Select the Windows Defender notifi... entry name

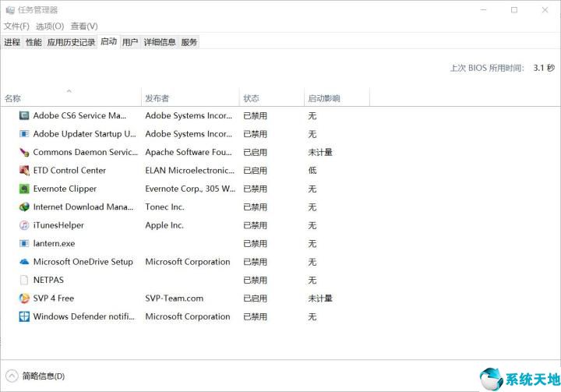(x=84, y=316)
